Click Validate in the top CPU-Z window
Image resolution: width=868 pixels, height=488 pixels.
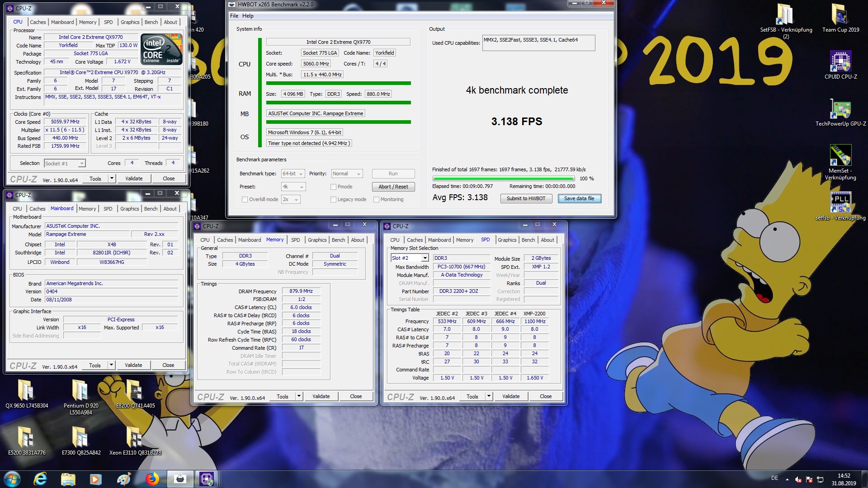134,178
